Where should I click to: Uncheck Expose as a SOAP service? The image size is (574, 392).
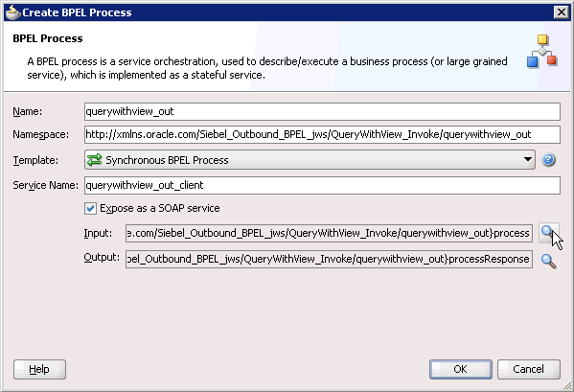pos(90,208)
